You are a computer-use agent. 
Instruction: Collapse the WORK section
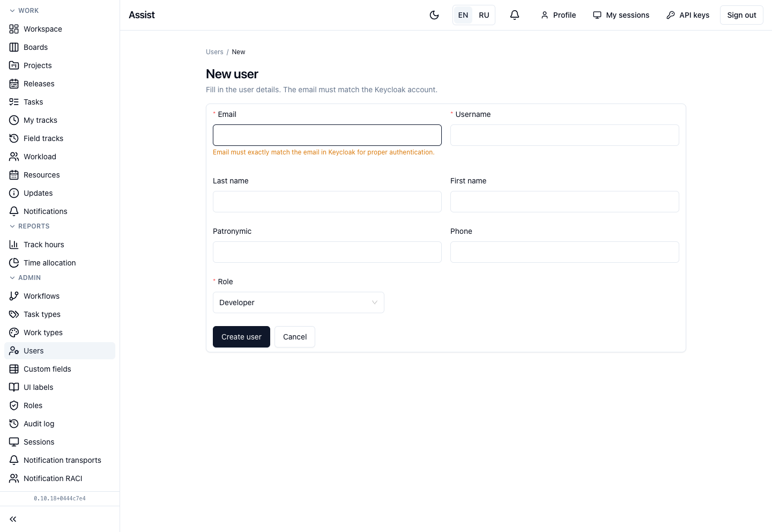24,11
